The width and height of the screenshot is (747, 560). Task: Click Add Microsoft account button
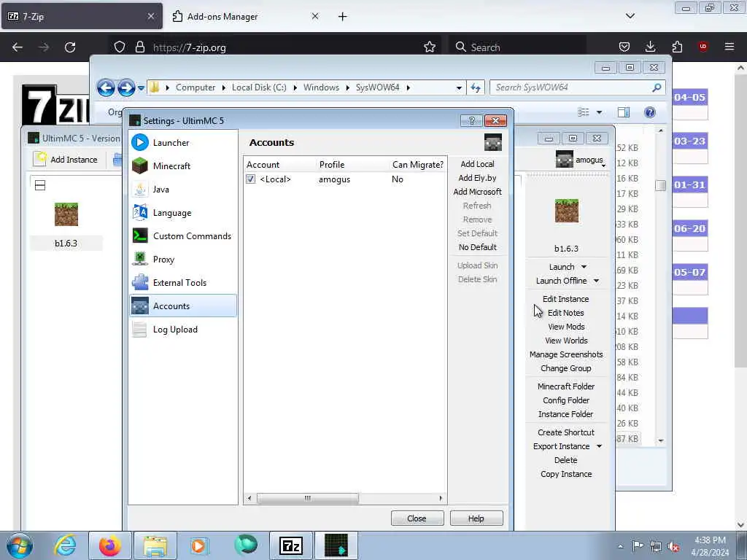(x=477, y=192)
